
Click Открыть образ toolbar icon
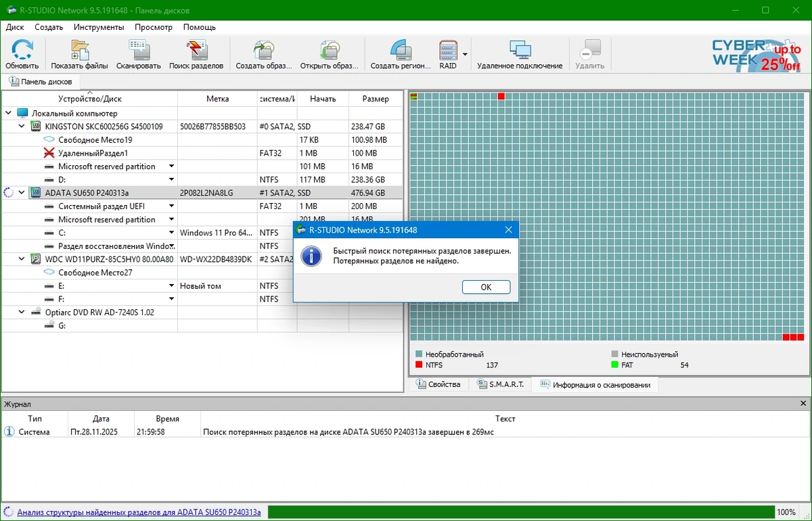coord(330,54)
